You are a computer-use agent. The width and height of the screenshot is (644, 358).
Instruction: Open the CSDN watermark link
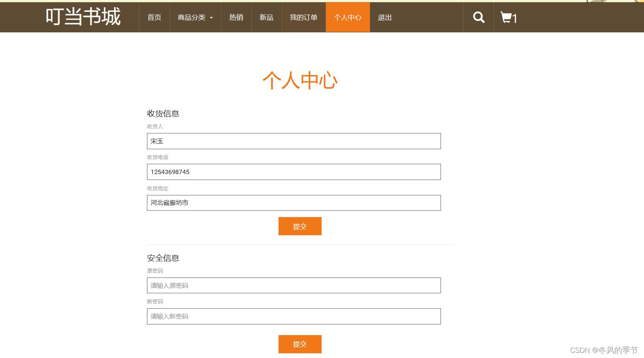603,350
